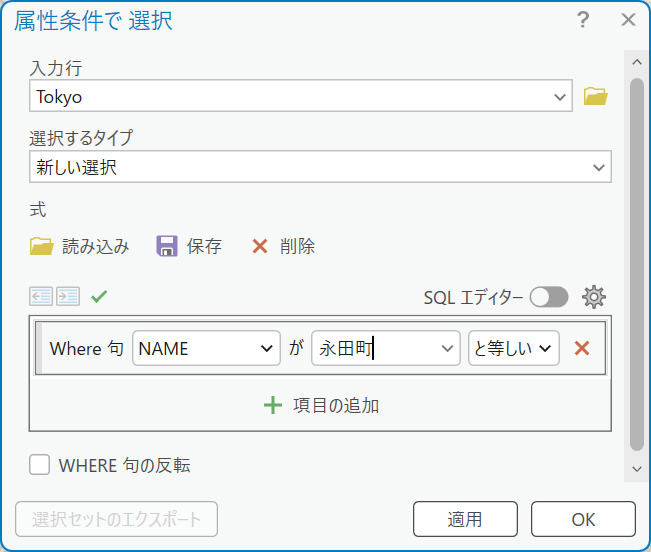Viewport: 651px width, 552px height.
Task: Click the 適用 button
Action: (465, 519)
